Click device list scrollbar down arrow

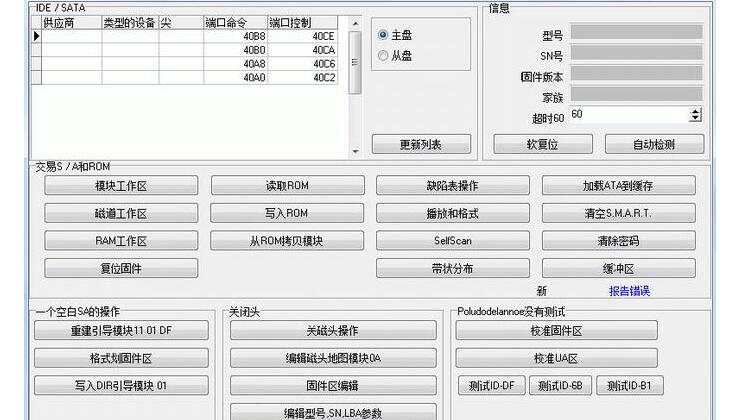click(355, 151)
